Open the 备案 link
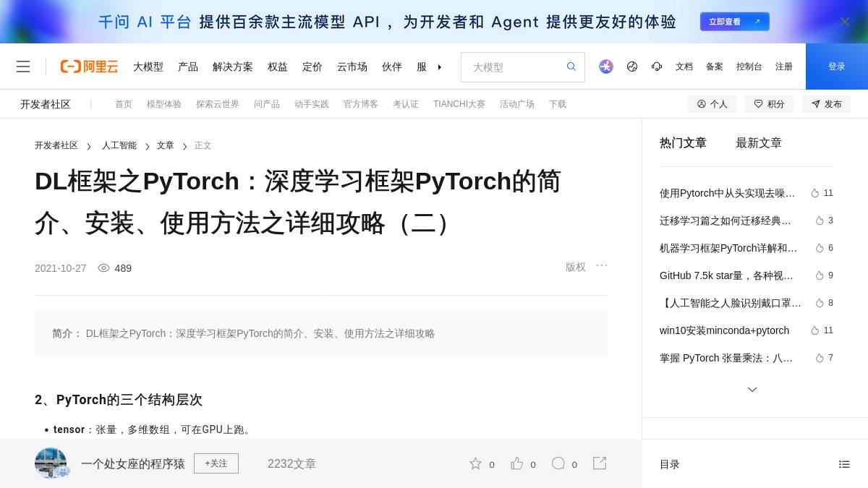Viewport: 868px width, 488px height. 715,67
